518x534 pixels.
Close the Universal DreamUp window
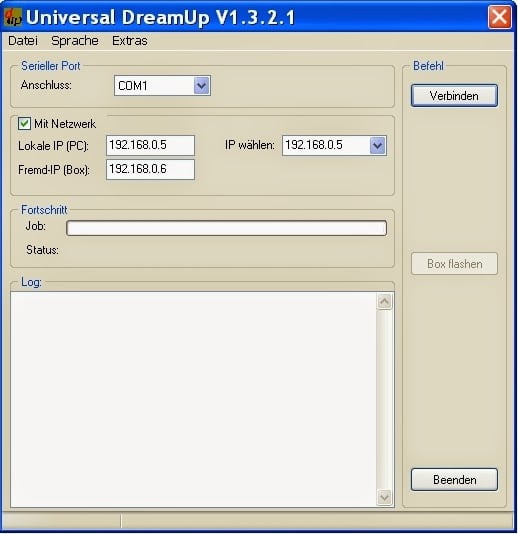[x=499, y=17]
